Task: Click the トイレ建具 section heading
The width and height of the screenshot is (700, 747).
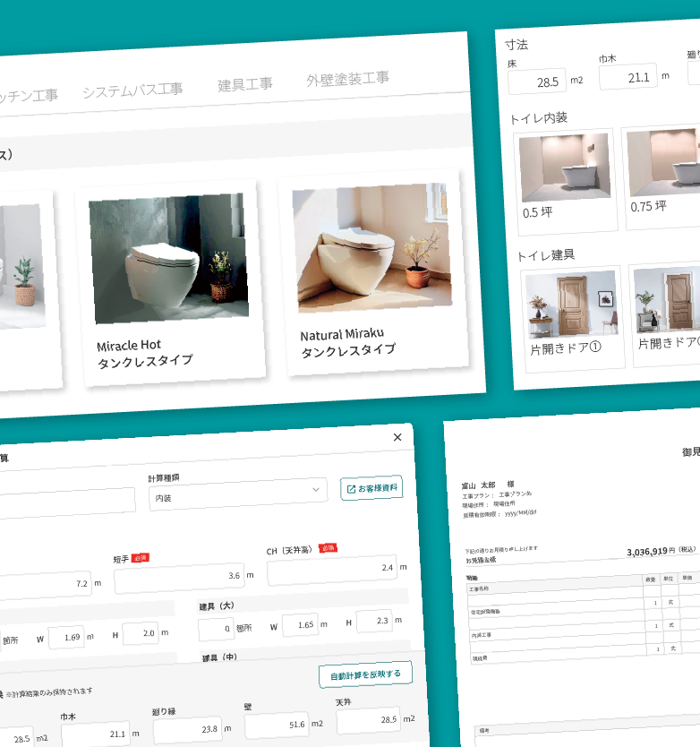Action: point(546,256)
